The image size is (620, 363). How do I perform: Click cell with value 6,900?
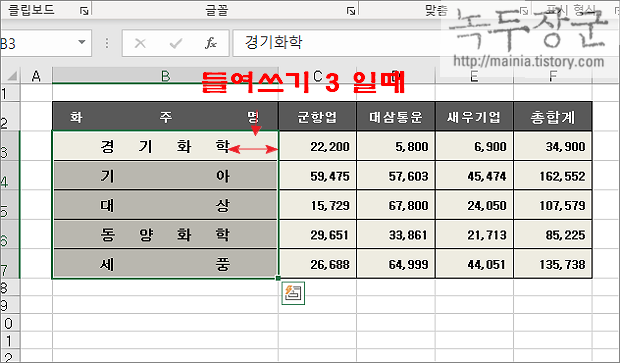474,146
